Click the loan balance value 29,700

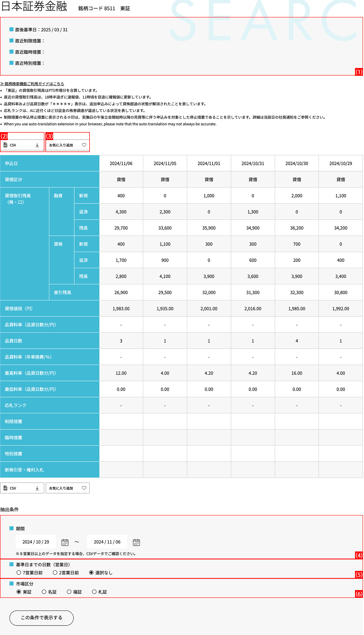121,228
